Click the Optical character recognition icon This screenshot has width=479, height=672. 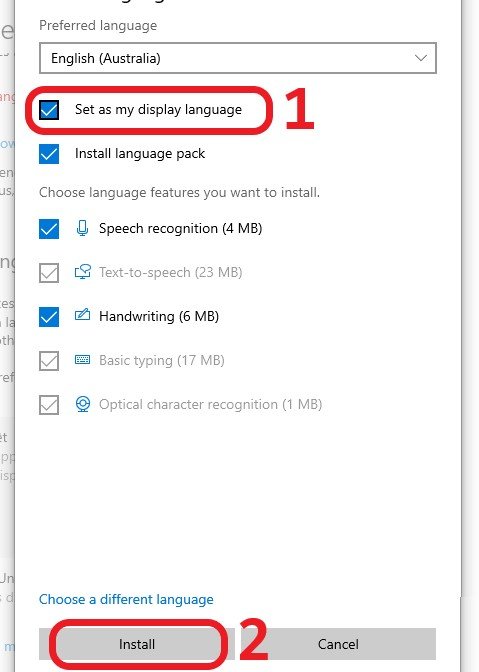(x=83, y=404)
